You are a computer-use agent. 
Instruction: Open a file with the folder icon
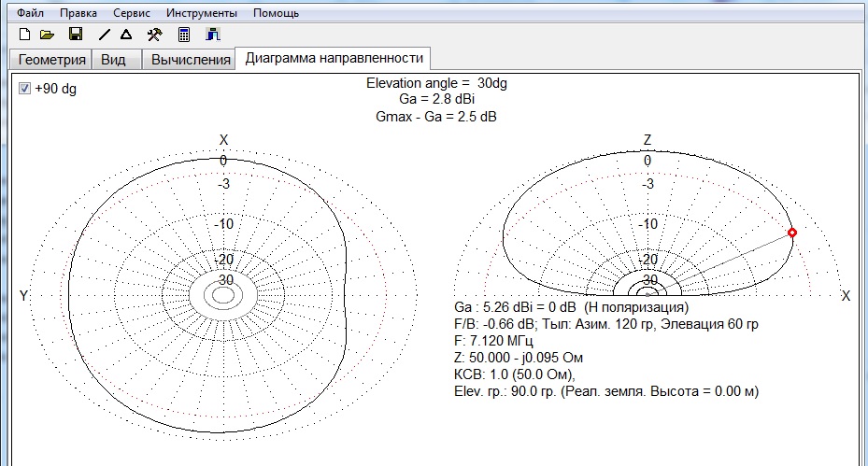tap(47, 35)
